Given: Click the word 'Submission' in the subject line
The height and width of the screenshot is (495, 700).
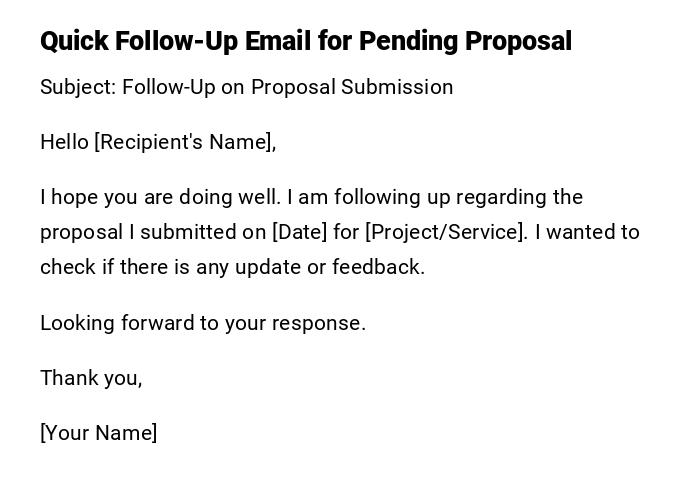Looking at the screenshot, I should click(x=397, y=87).
